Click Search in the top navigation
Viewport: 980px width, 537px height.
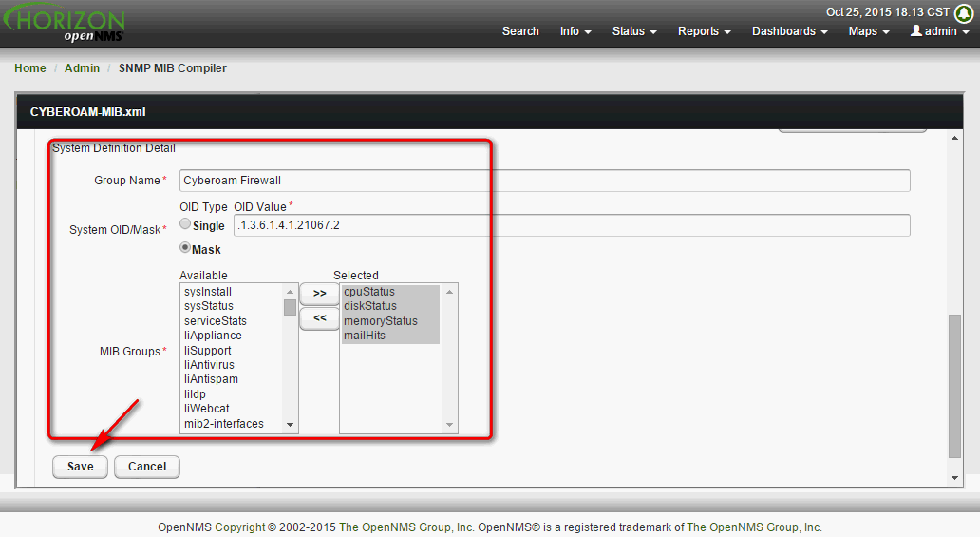coord(520,31)
